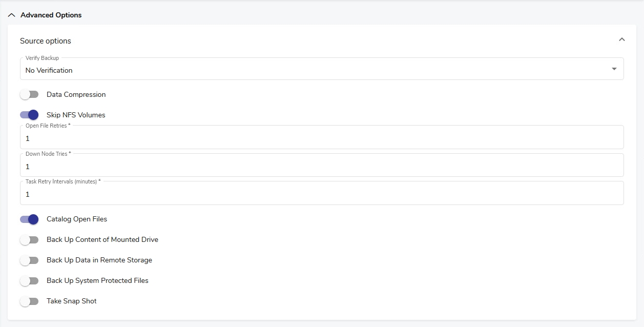Enable Back Up Content of Mounted Drive
Image resolution: width=644 pixels, height=327 pixels.
(x=29, y=240)
